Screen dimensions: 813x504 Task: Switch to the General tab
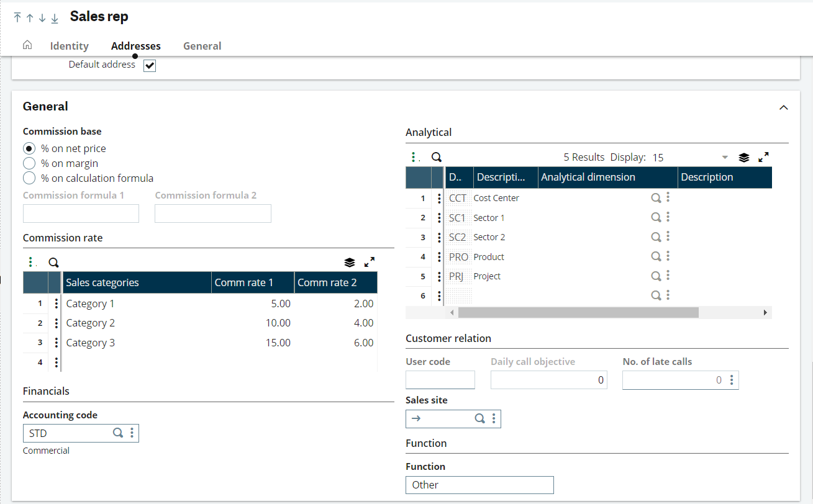(x=202, y=45)
